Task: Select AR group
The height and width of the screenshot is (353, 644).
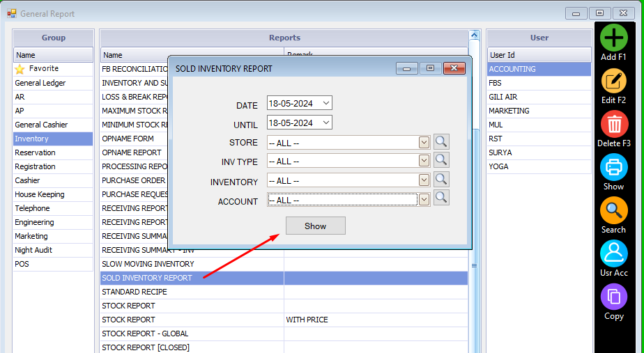Action: [53, 97]
